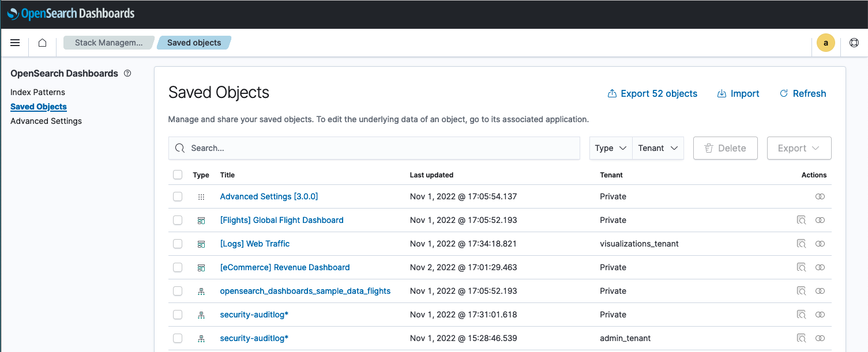Open the hamburger navigation menu
The width and height of the screenshot is (868, 352).
(x=16, y=43)
